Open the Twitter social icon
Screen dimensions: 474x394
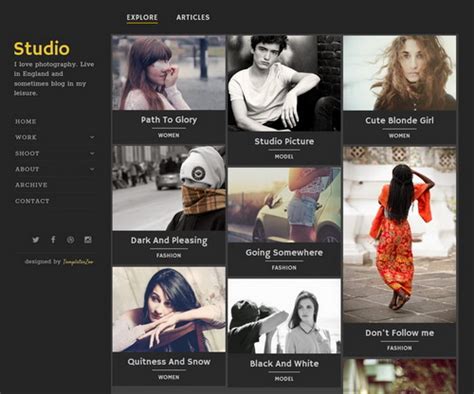tap(36, 240)
